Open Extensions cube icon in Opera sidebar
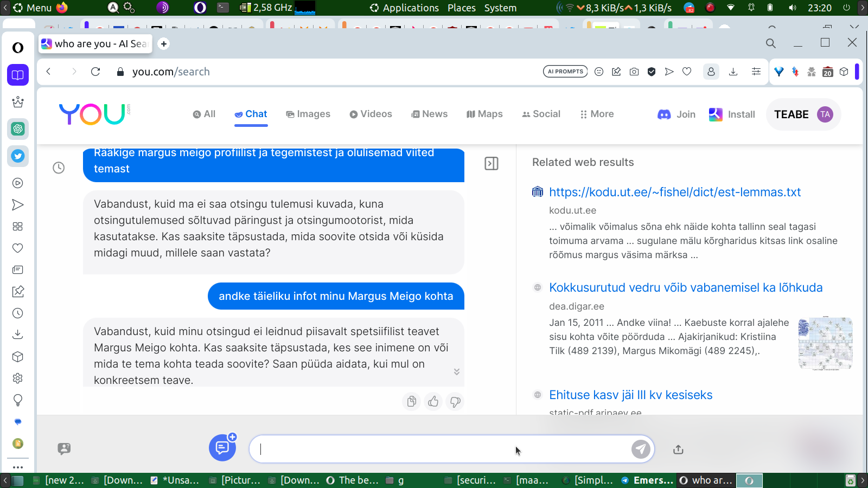This screenshot has height=488, width=868. tap(18, 357)
